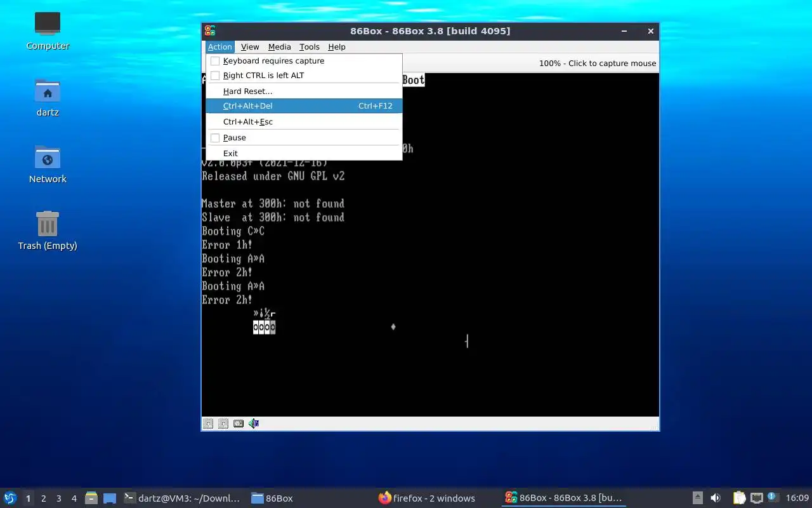Viewport: 812px width, 508px height.
Task: Switch to workspace 3
Action: click(59, 498)
